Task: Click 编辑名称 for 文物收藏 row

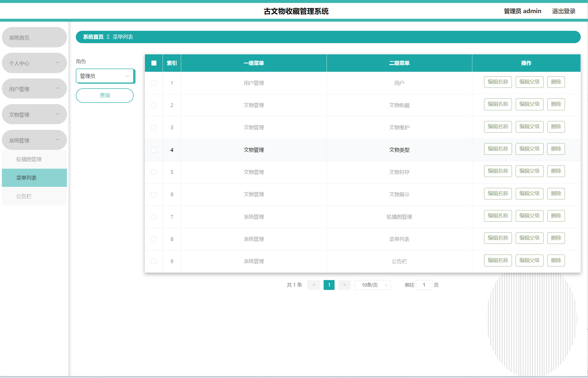Action: (x=498, y=104)
